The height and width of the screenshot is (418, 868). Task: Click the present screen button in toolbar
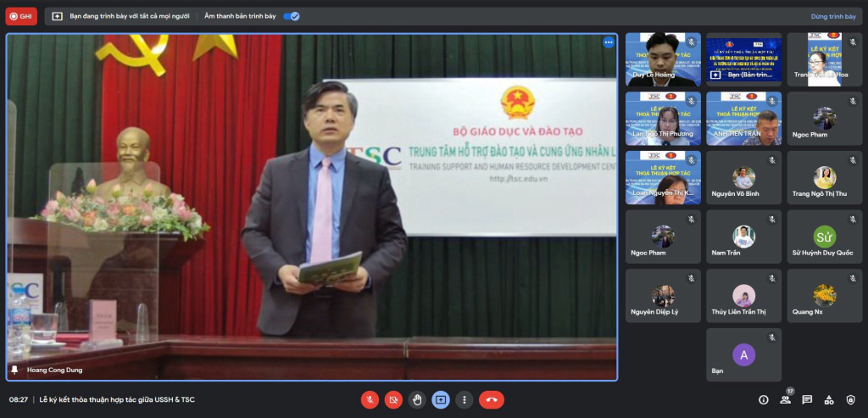coord(441,399)
